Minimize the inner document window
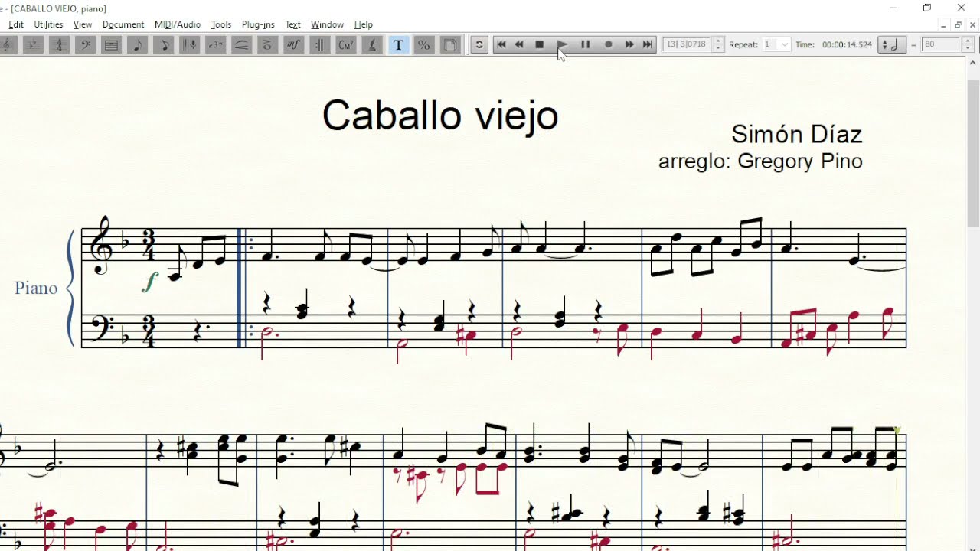The image size is (980, 551). (943, 24)
